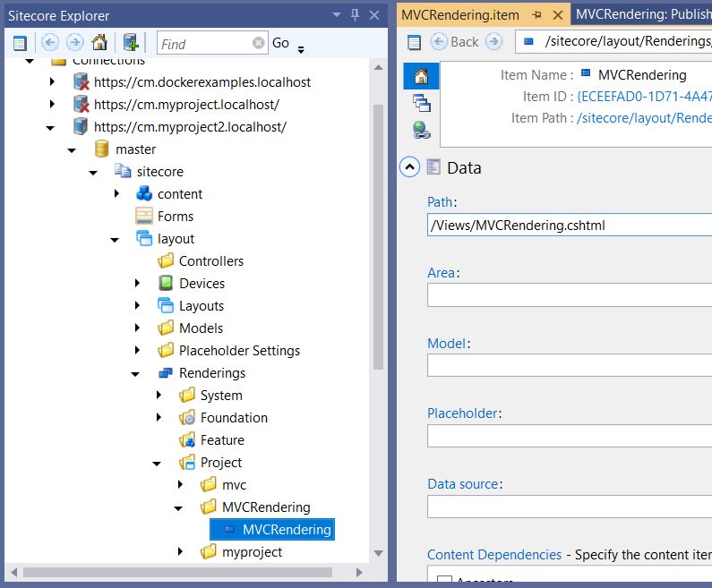712x588 pixels.
Task: Click the vertical scrollbar down arrow in the tree
Action: (378, 553)
